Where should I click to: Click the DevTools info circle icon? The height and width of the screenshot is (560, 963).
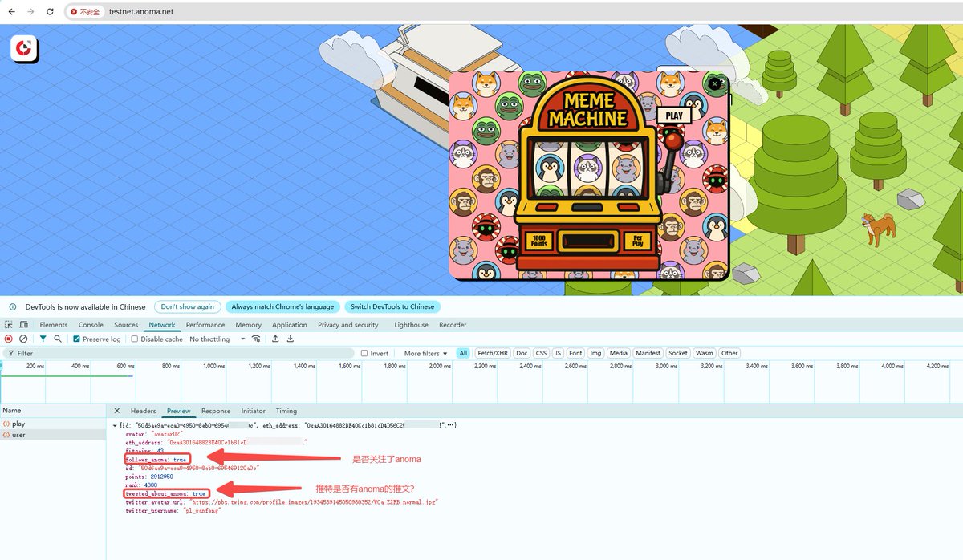click(x=12, y=306)
